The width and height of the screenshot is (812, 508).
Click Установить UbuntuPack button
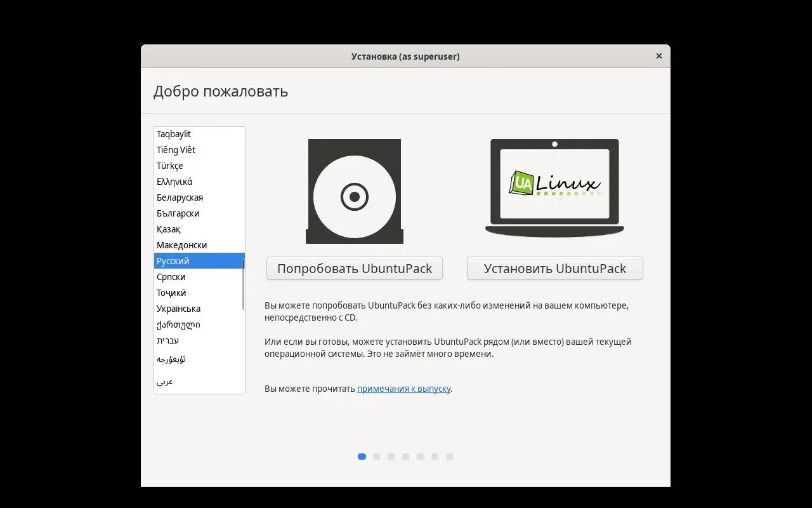[555, 268]
